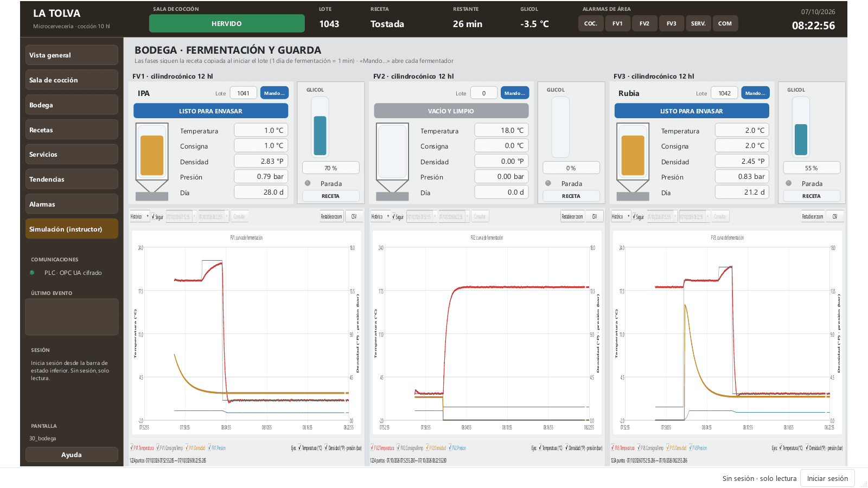Click the FV1 Lote number field
Viewport: 868px width, 488px height.
point(243,93)
